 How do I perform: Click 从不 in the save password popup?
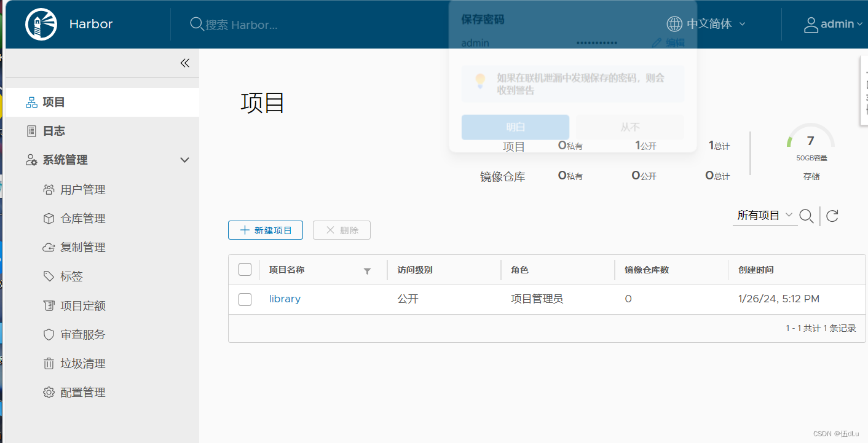click(x=630, y=127)
